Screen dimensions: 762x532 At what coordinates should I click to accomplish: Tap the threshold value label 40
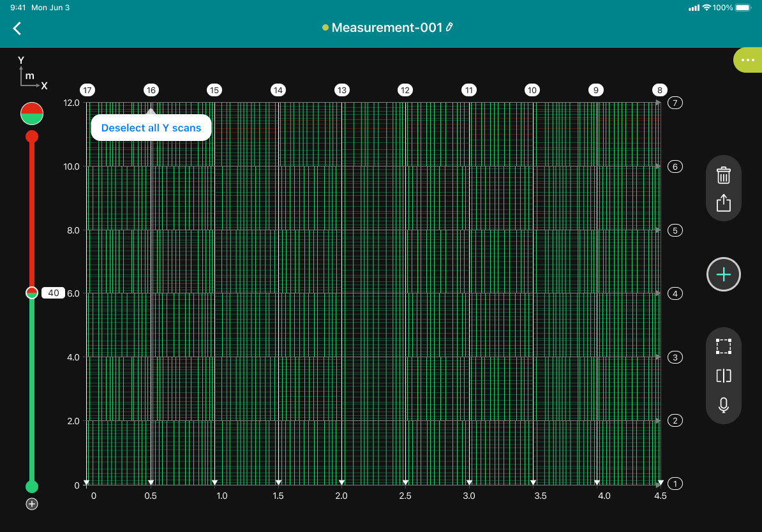coord(54,293)
